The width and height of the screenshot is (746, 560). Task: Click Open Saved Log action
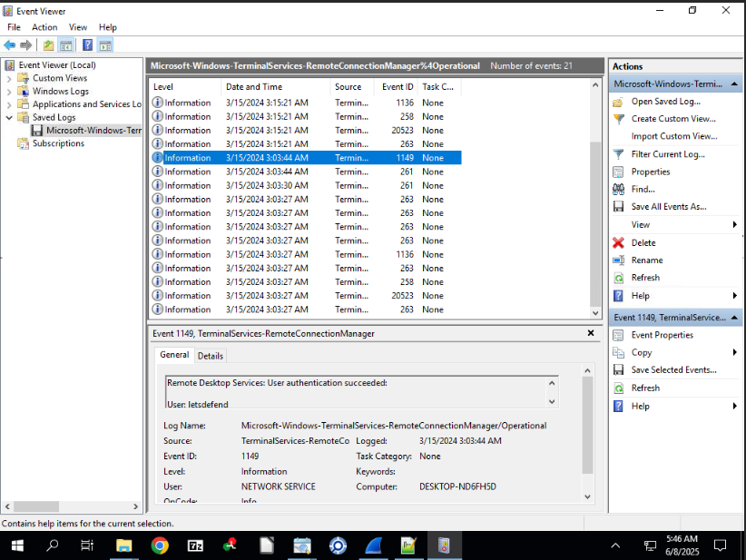point(665,102)
